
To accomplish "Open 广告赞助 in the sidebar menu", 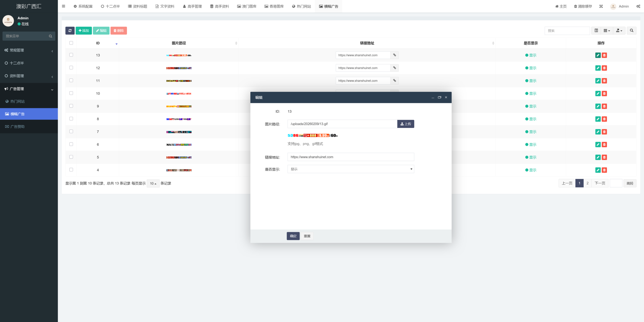I will click(x=17, y=127).
